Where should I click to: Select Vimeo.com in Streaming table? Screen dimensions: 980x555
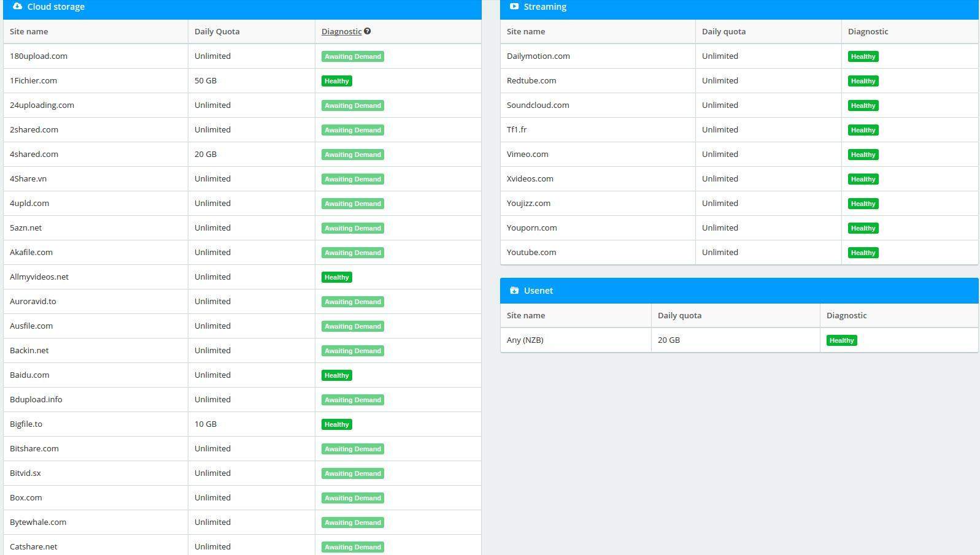pos(528,154)
